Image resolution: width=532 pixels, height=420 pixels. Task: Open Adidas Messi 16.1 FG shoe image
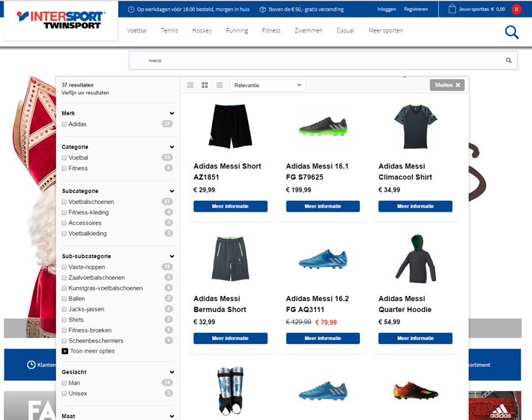coord(323,126)
